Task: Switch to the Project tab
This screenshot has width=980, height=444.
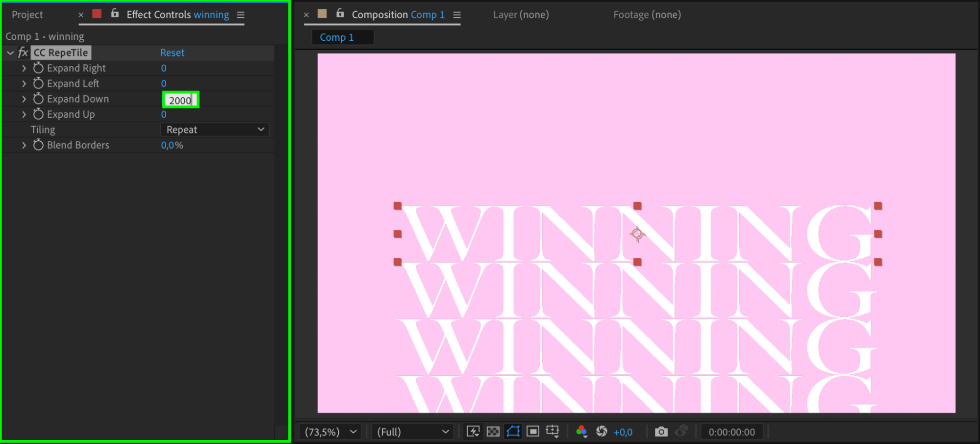Action: tap(27, 15)
